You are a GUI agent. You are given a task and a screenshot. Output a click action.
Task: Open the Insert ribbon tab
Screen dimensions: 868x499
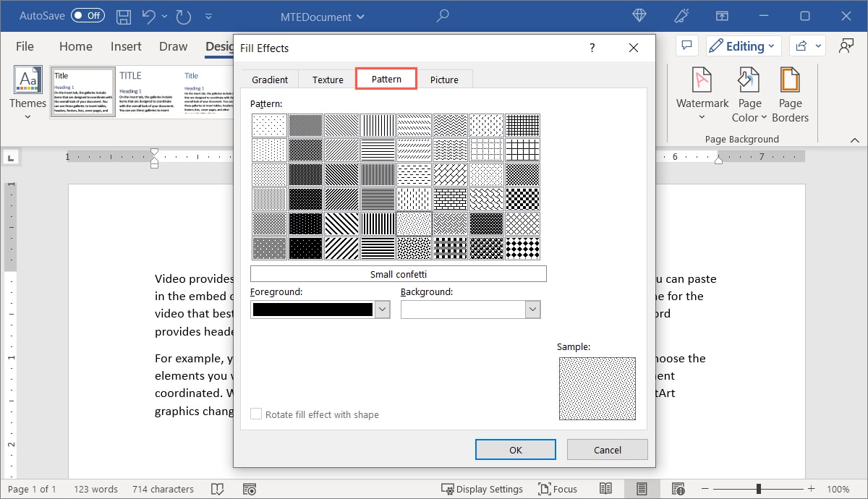125,46
